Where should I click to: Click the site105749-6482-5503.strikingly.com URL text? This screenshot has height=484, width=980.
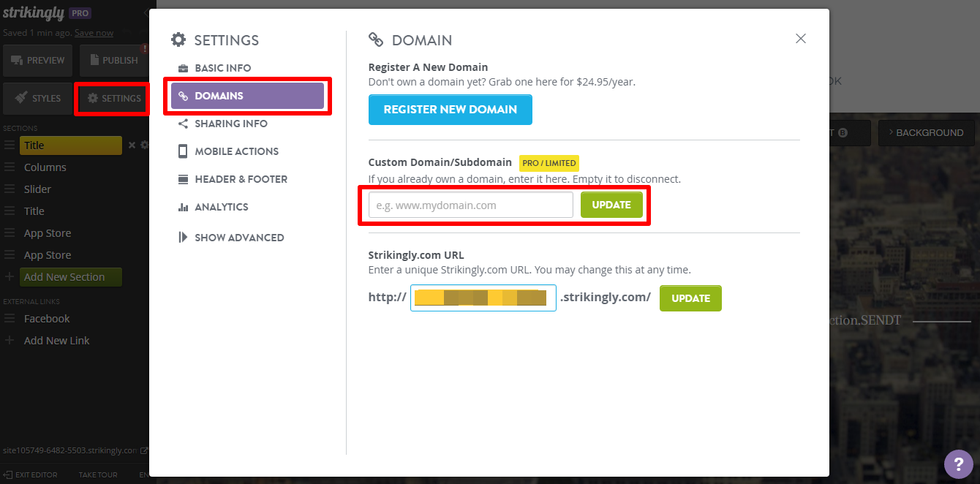pyautogui.click(x=69, y=450)
